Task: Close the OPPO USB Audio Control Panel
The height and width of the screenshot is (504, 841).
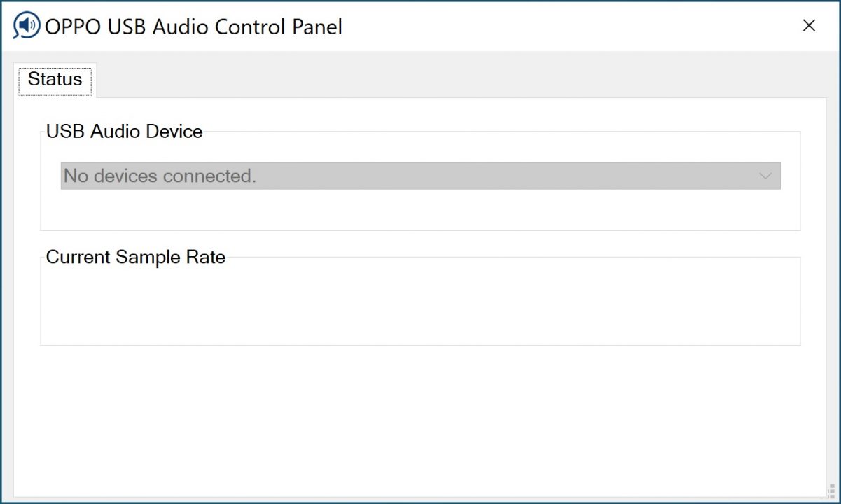Action: tap(809, 25)
